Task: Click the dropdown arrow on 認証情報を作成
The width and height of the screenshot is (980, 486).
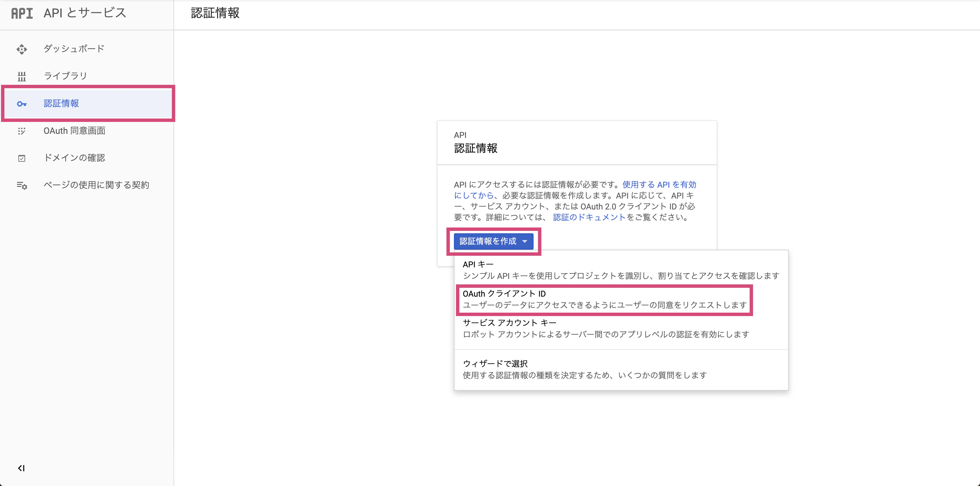Action: 525,241
